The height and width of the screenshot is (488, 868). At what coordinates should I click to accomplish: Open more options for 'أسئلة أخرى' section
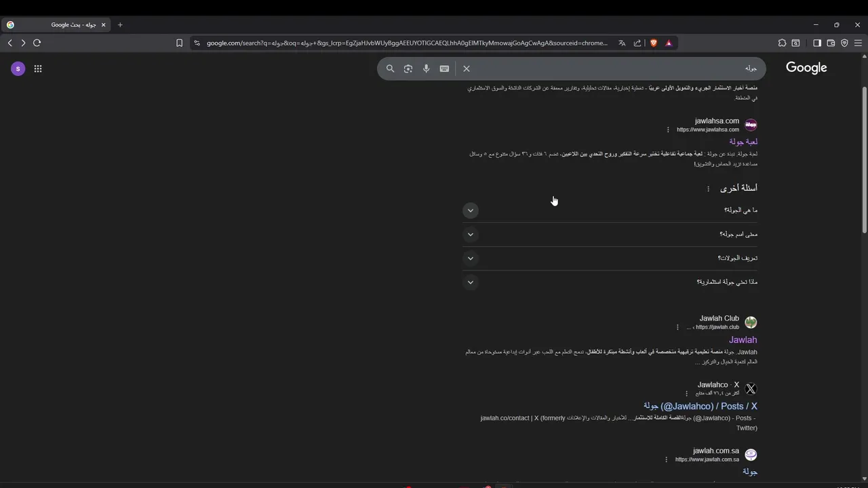(x=708, y=189)
